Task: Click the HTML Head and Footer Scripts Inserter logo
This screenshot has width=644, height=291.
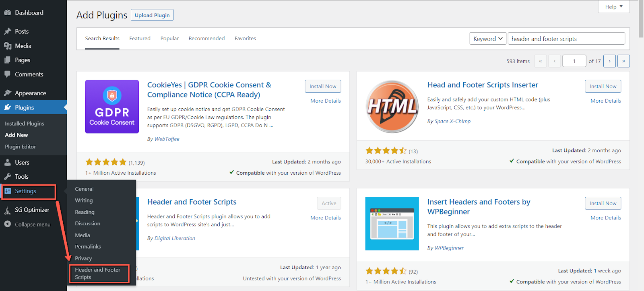Action: 392,107
